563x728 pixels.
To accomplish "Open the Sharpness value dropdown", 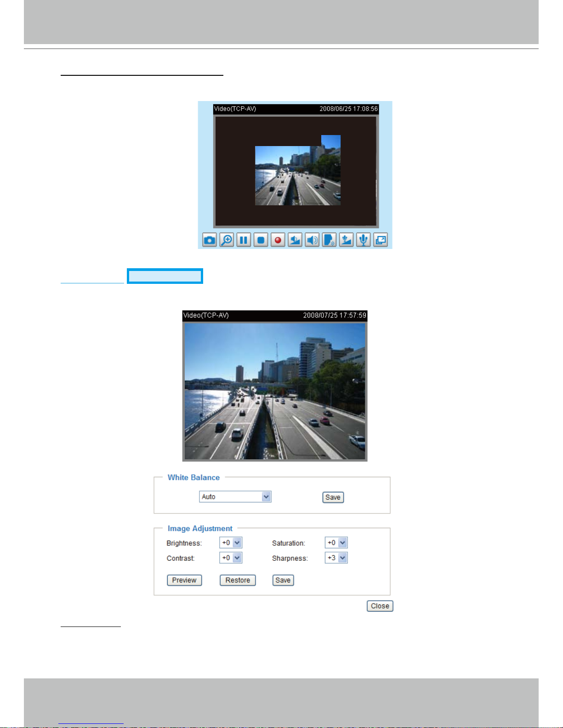I will 336,558.
